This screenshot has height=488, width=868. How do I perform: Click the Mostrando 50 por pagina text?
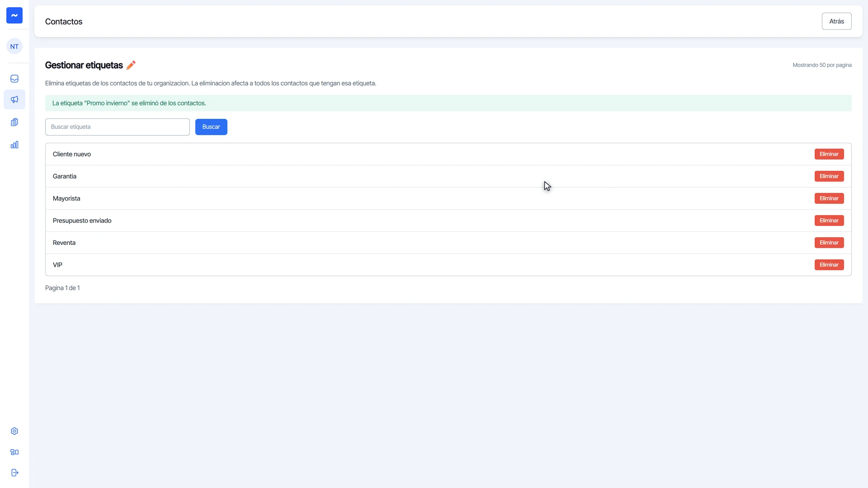(822, 65)
